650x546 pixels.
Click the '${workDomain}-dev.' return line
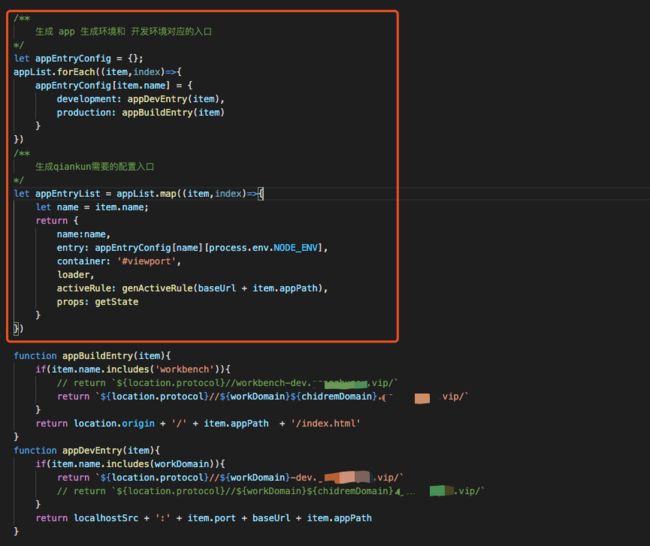pos(230,478)
